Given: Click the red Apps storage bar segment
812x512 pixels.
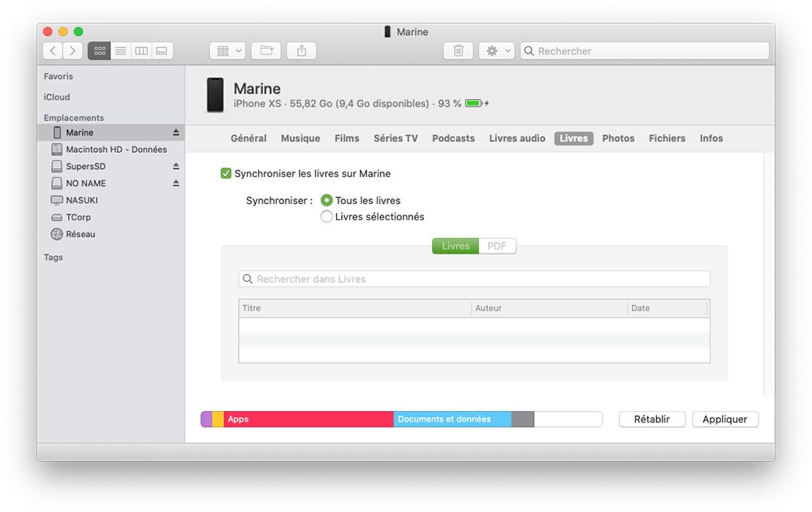Looking at the screenshot, I should tap(309, 419).
